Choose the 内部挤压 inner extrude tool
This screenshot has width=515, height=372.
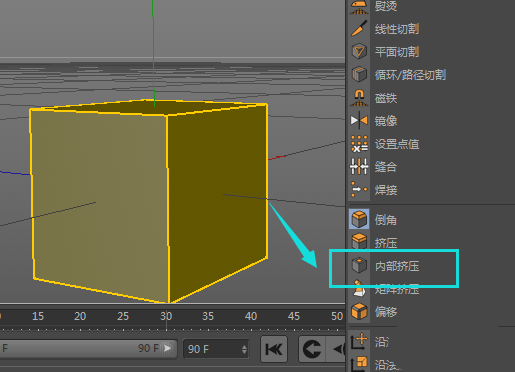(x=385, y=266)
